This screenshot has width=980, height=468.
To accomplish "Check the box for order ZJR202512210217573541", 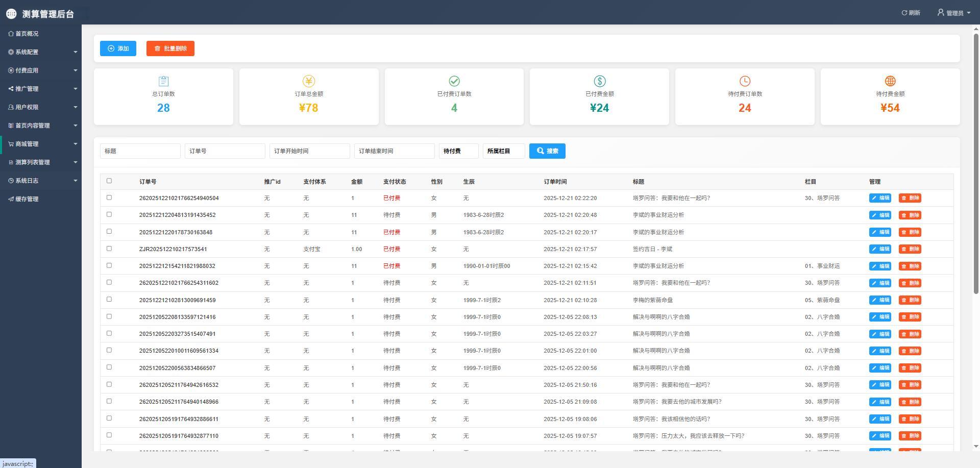I will [109, 249].
